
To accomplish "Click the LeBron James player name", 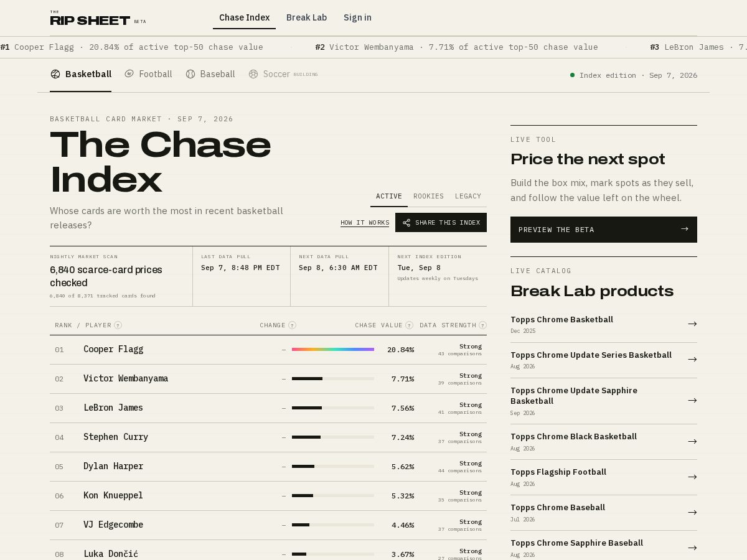I will 113,408.
